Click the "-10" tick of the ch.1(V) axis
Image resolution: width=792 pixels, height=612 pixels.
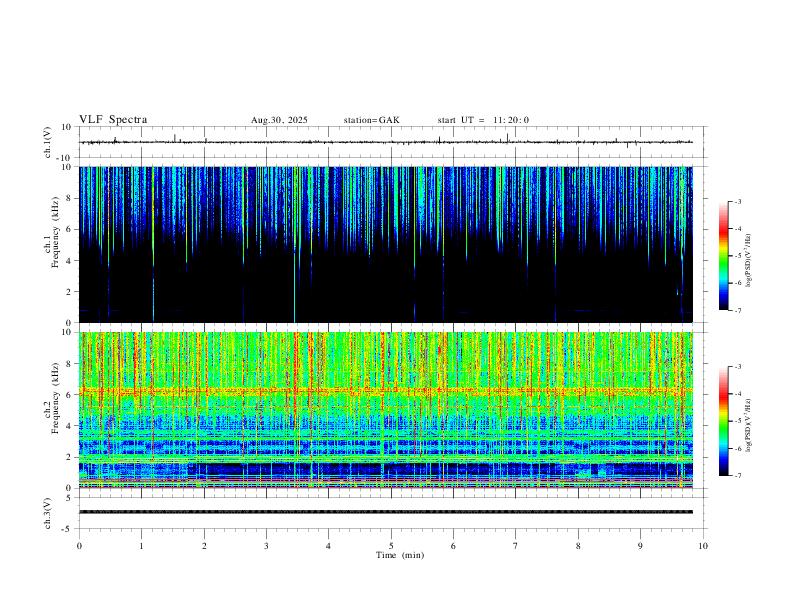click(x=66, y=158)
